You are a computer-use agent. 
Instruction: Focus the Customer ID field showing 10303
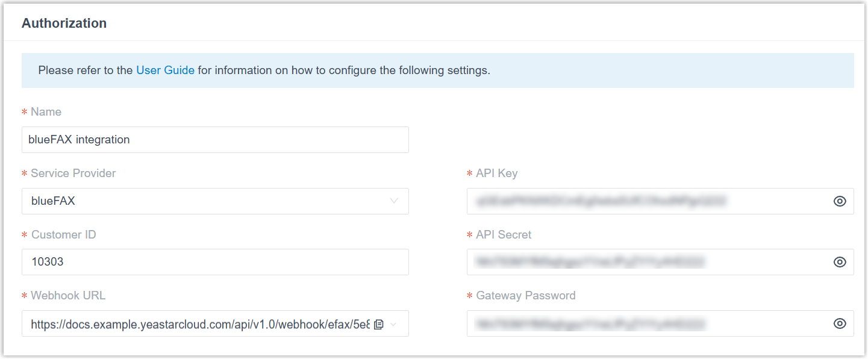[x=215, y=263]
